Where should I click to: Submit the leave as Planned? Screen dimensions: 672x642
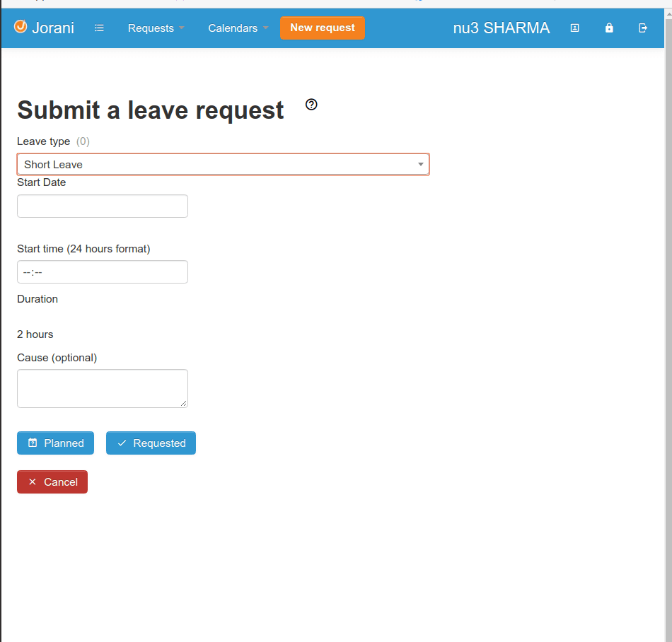pos(55,443)
